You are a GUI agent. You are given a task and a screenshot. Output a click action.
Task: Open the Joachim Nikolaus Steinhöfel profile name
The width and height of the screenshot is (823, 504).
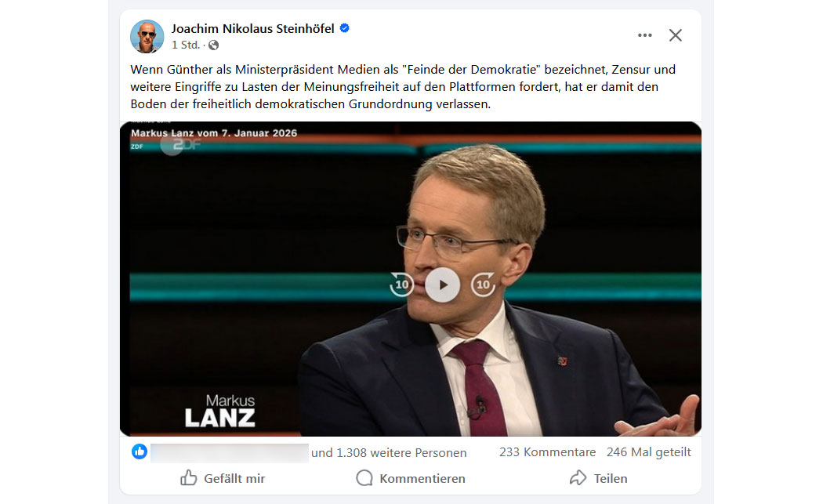click(x=252, y=29)
